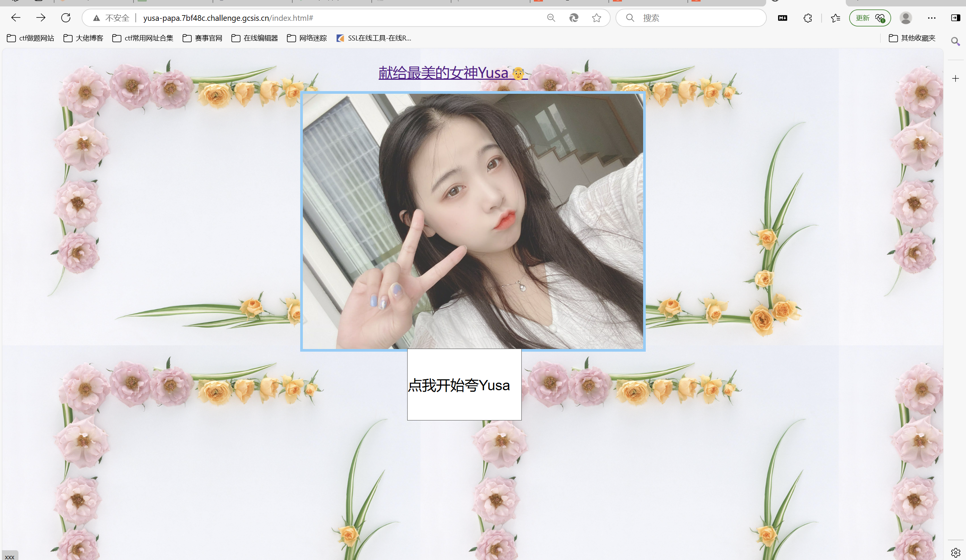Open the ctf常用网址合集 bookmark folder
The height and width of the screenshot is (560, 966).
143,38
